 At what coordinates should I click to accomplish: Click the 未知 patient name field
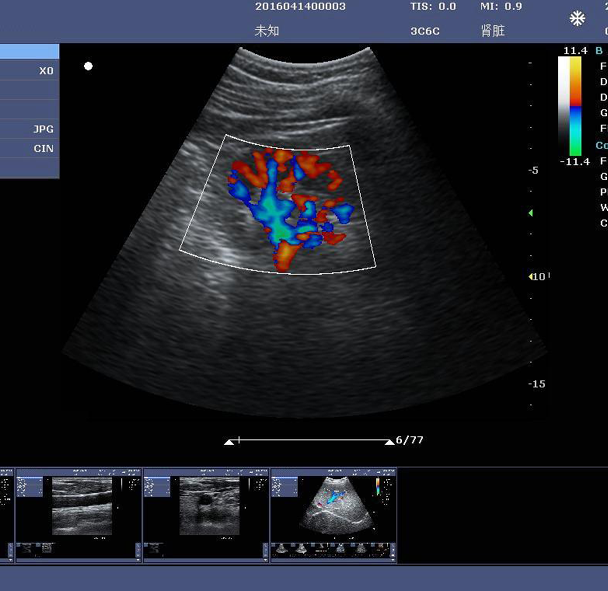(x=267, y=31)
